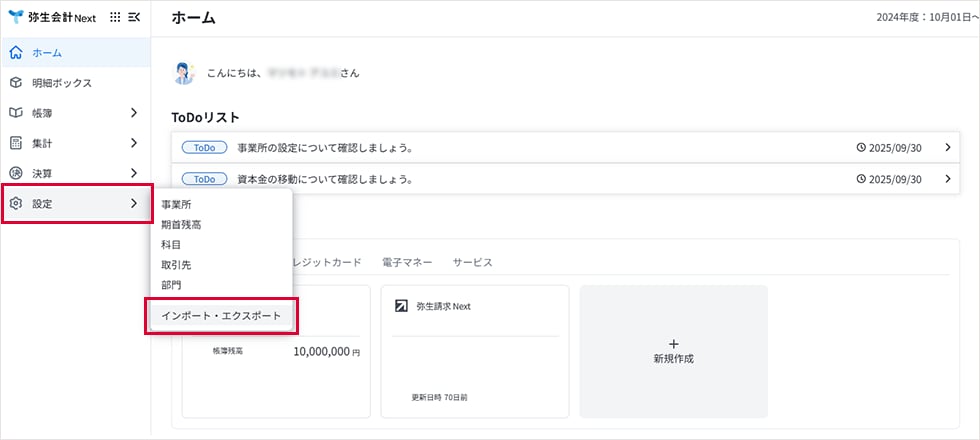The image size is (980, 440).
Task: Click the ホーム house icon
Action: click(x=15, y=52)
